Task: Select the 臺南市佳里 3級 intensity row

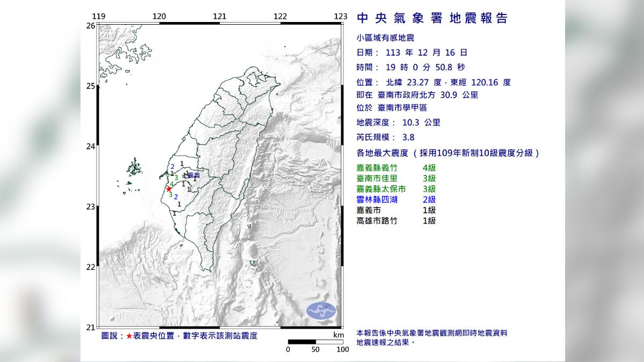Action: click(x=396, y=178)
